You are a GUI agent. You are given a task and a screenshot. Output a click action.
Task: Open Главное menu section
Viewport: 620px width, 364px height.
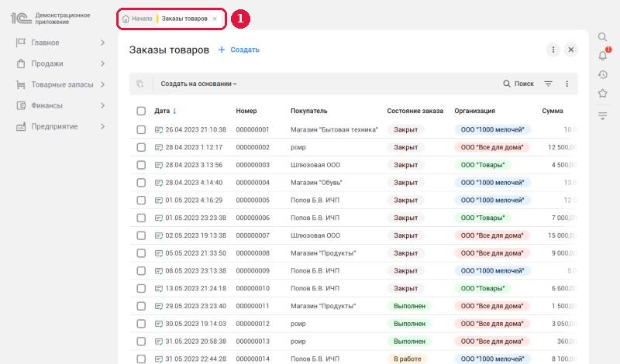(x=45, y=43)
